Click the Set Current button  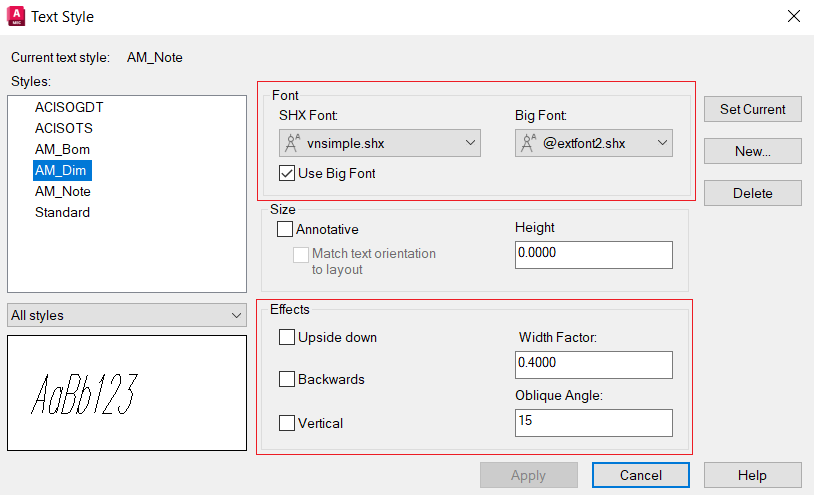coord(752,109)
